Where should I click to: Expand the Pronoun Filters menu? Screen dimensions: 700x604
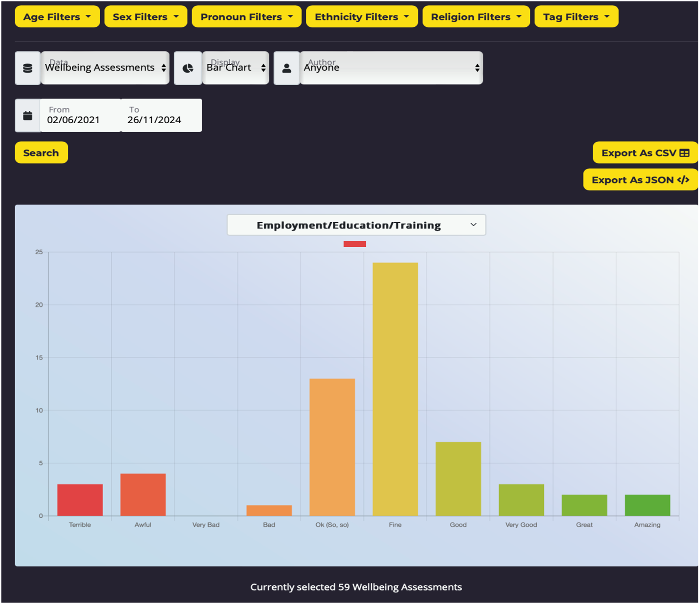246,16
